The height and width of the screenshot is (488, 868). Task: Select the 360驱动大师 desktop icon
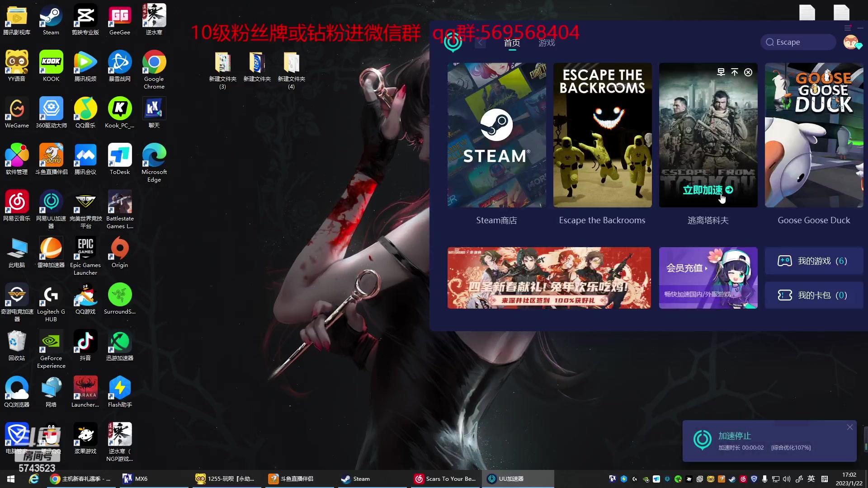coord(51,113)
